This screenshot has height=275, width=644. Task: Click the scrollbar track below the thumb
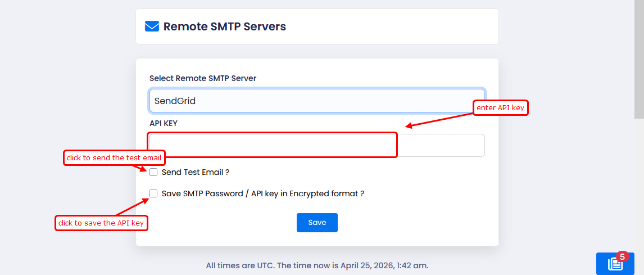click(x=639, y=186)
